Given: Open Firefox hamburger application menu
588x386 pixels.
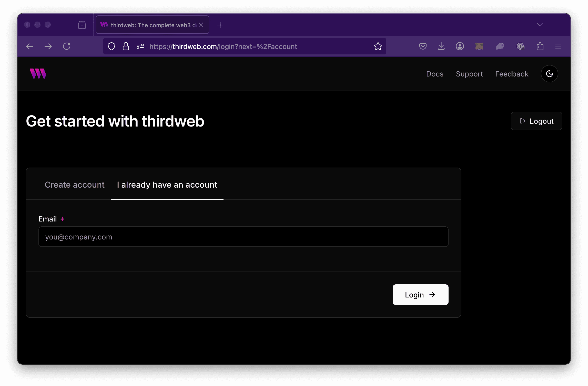Looking at the screenshot, I should pyautogui.click(x=558, y=46).
